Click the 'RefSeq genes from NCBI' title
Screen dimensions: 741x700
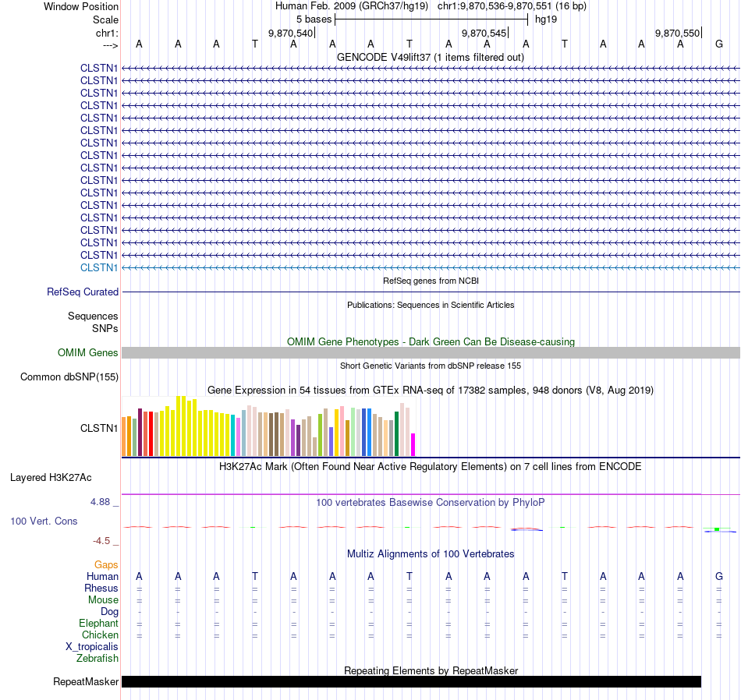coord(431,281)
